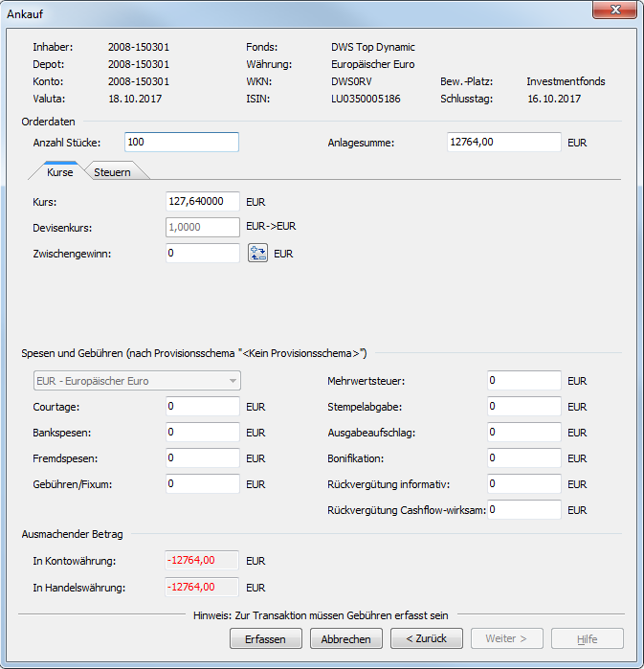The image size is (644, 669).
Task: Close the Ankauf dialog window
Action: (612, 12)
